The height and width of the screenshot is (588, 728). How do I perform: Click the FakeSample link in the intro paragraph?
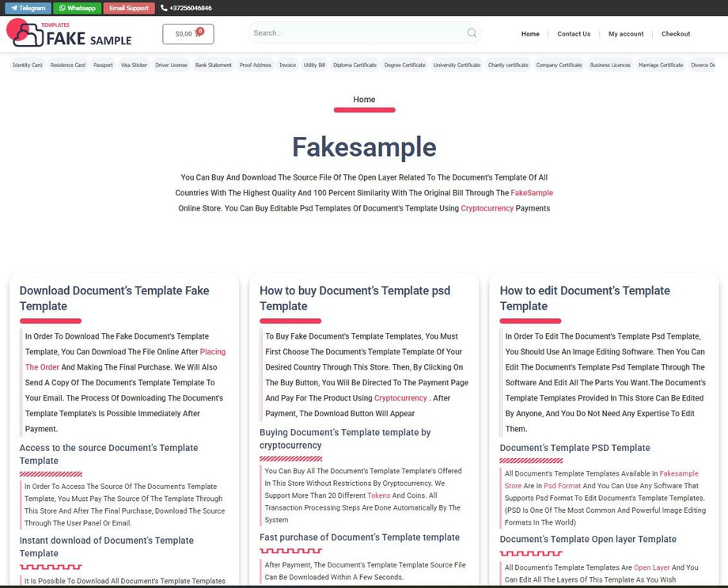(x=532, y=193)
